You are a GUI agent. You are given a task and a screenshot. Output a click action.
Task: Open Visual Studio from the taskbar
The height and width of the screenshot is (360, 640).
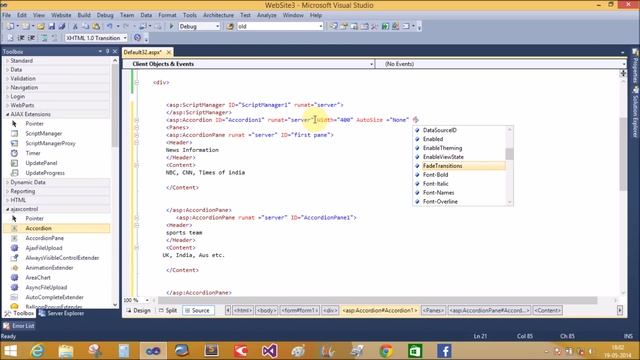269,351
